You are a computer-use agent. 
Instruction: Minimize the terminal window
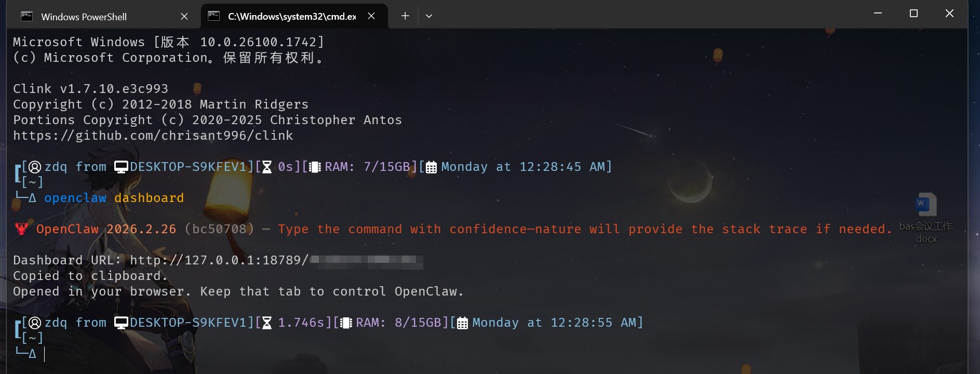(878, 14)
